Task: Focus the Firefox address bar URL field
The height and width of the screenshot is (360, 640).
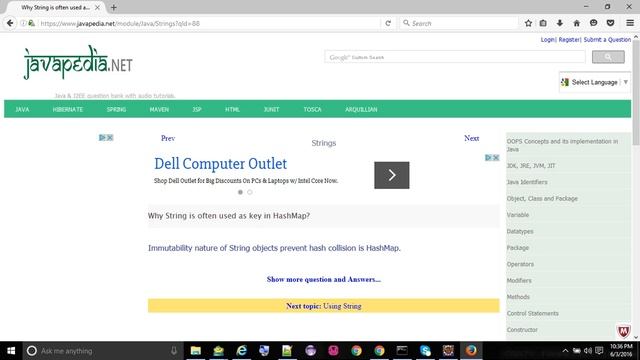Action: point(208,23)
